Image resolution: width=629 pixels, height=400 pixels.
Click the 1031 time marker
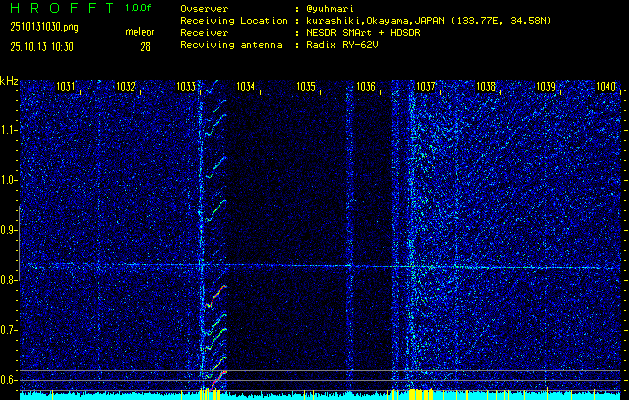point(66,87)
